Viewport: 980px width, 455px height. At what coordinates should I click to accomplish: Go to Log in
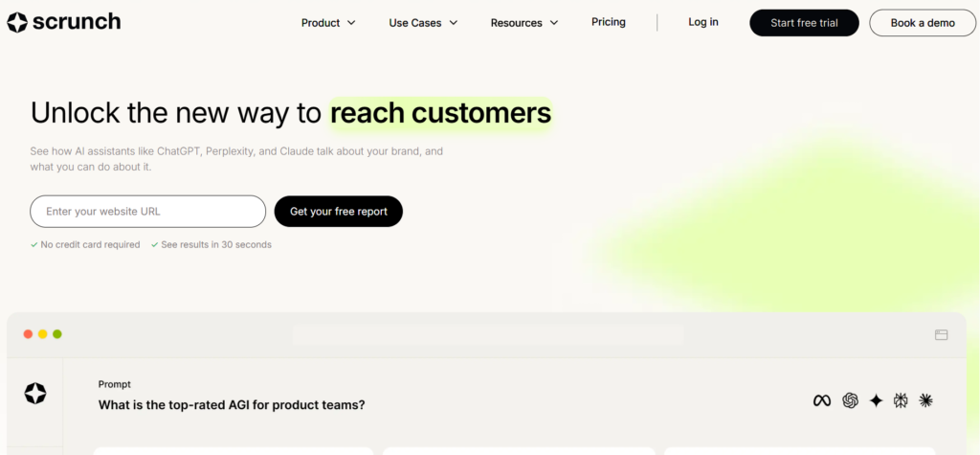point(703,22)
